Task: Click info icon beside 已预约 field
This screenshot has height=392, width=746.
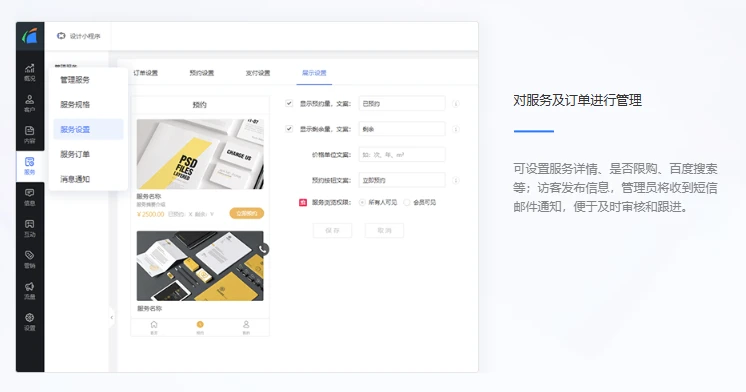Action: click(x=456, y=104)
